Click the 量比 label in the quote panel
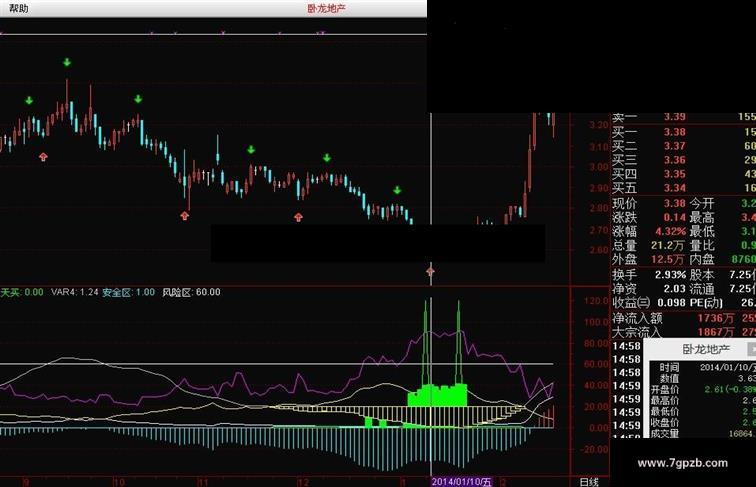Screen dimensions: 756x487 702,245
